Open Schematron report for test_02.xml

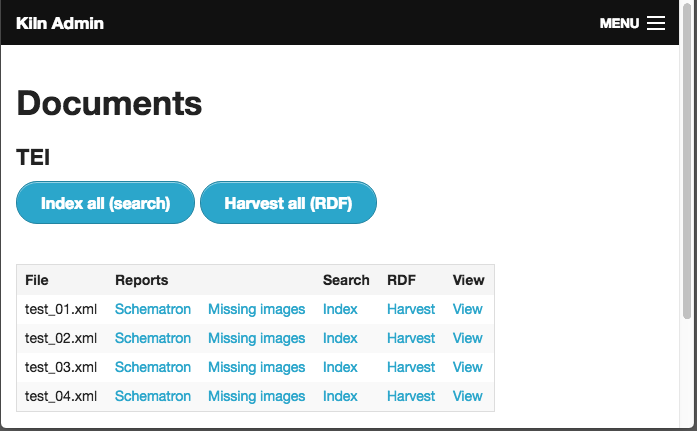pyautogui.click(x=153, y=338)
